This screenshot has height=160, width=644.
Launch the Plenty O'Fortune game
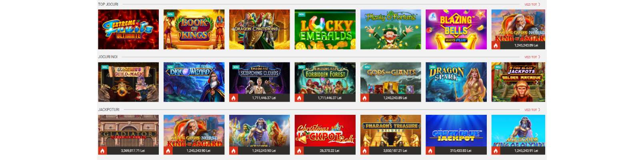coord(391,30)
